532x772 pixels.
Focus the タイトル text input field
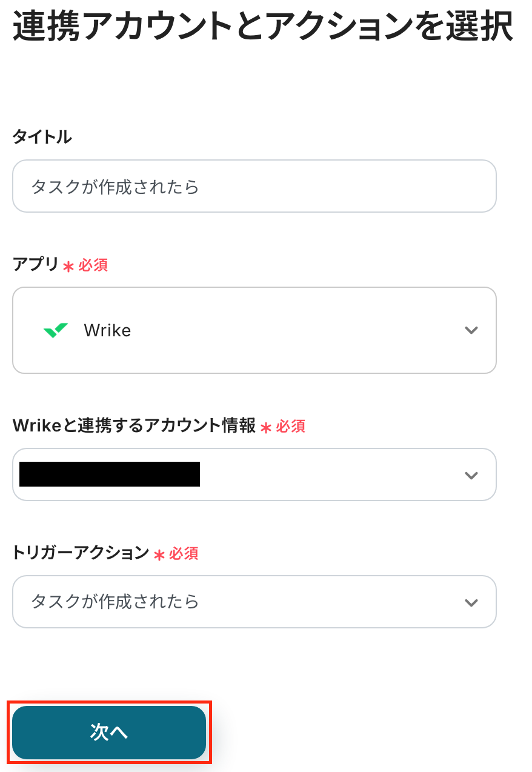(x=254, y=187)
